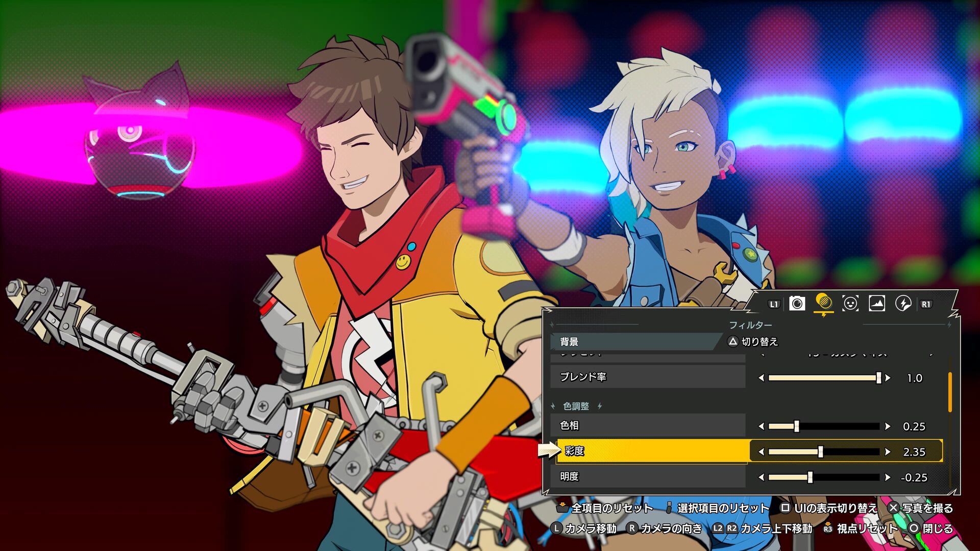This screenshot has height=551, width=980.
Task: Click the orange panel scrollbar
Action: point(950,392)
